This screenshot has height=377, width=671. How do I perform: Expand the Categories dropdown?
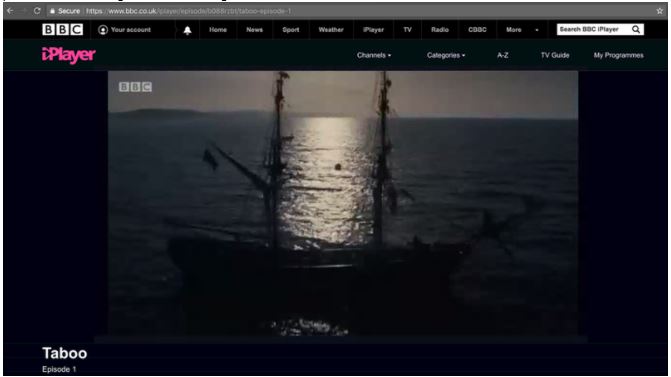446,55
